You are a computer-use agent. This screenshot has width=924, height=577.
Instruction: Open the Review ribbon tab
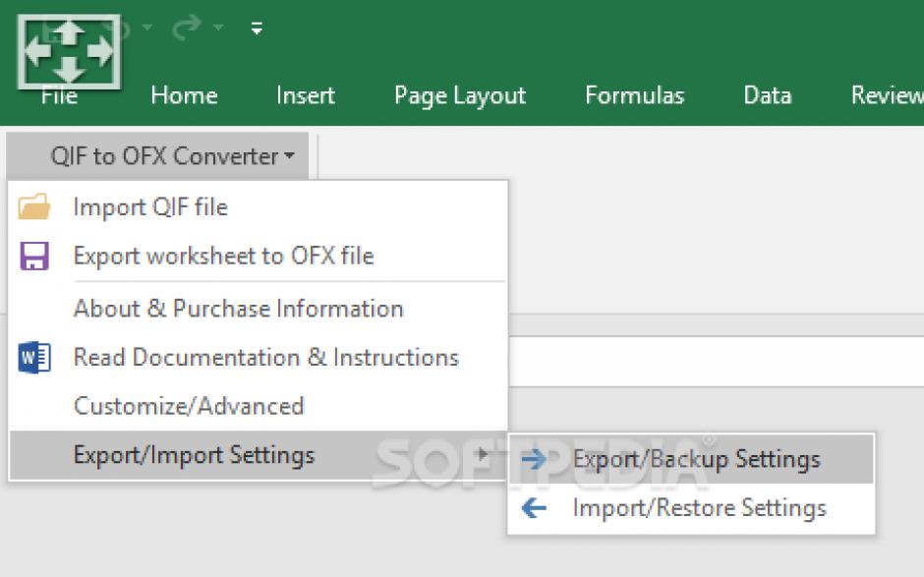pyautogui.click(x=887, y=95)
